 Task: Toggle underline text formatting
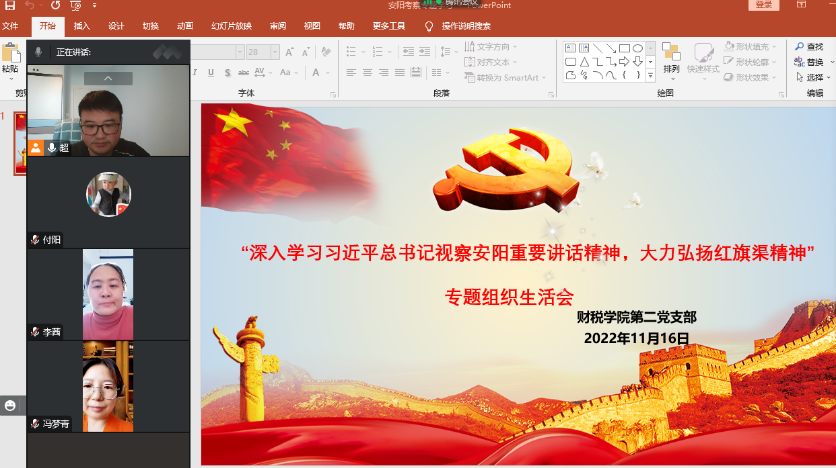tap(211, 71)
